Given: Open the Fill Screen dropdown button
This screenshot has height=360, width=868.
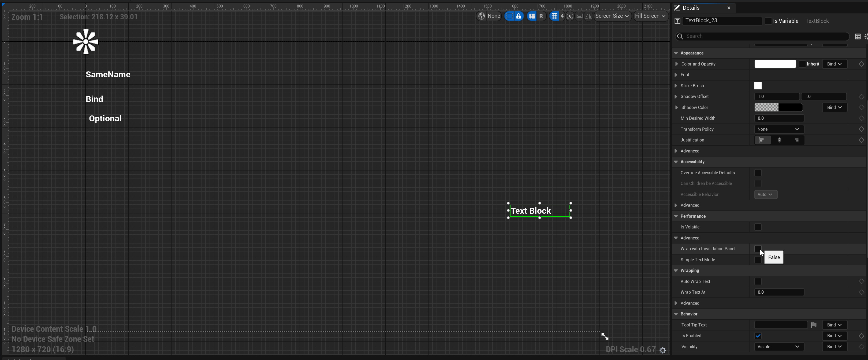Looking at the screenshot, I should (x=650, y=16).
